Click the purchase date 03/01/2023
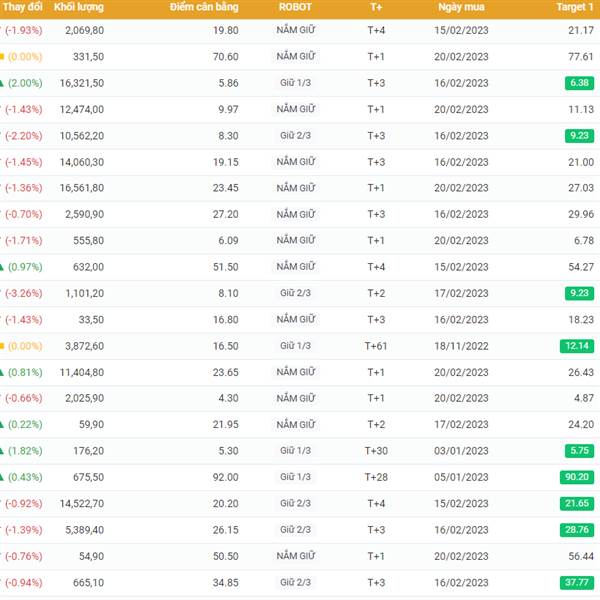600x600 pixels. coord(461,451)
